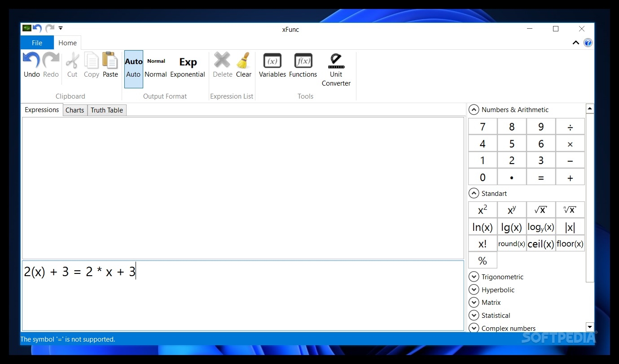The width and height of the screenshot is (619, 364).
Task: Collapse the Numbers & Arithmetic section
Action: (x=474, y=110)
